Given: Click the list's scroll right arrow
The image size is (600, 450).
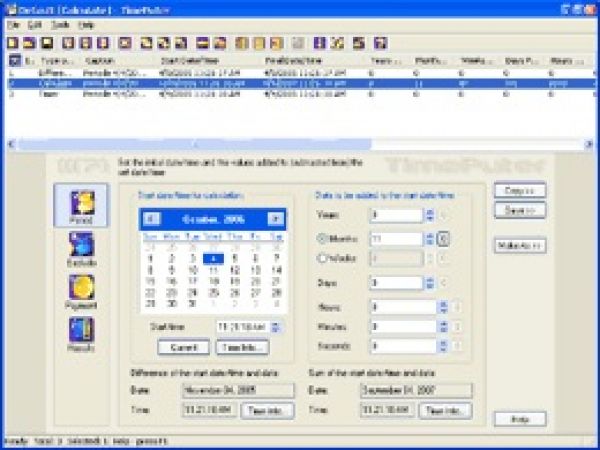Looking at the screenshot, I should coord(589,144).
